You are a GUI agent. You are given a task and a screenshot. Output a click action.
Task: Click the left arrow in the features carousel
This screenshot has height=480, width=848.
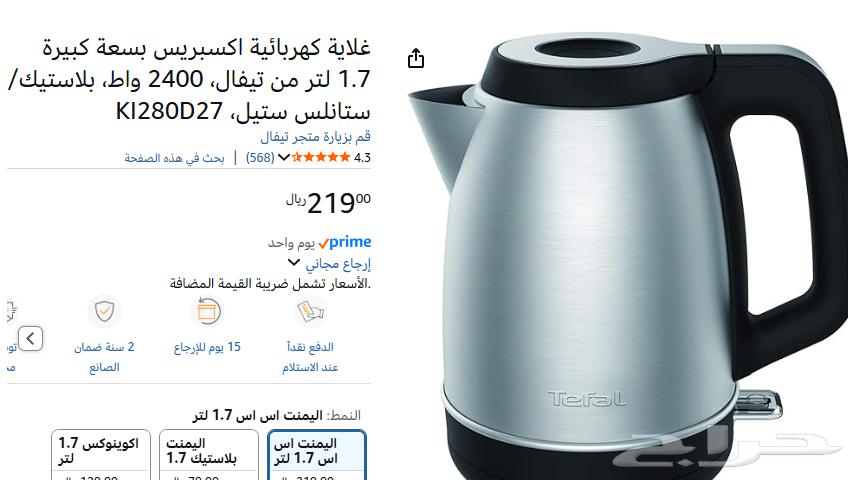click(30, 339)
